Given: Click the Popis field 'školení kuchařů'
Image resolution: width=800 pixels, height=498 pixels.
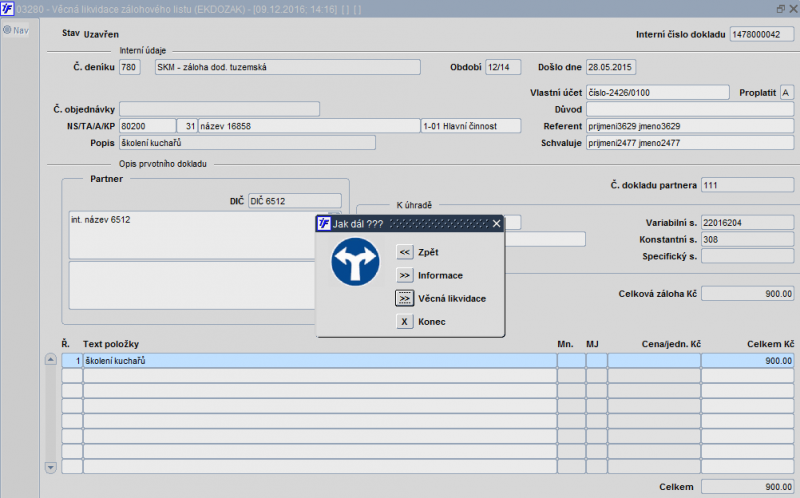Looking at the screenshot, I should (x=247, y=142).
